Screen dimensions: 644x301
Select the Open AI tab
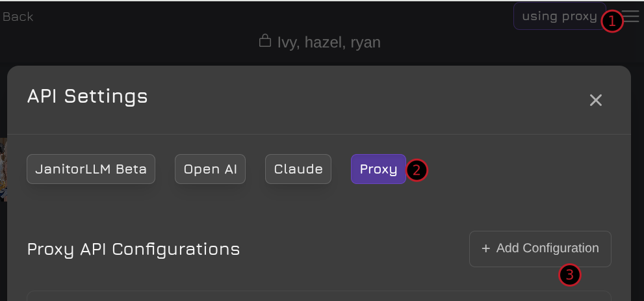(210, 169)
